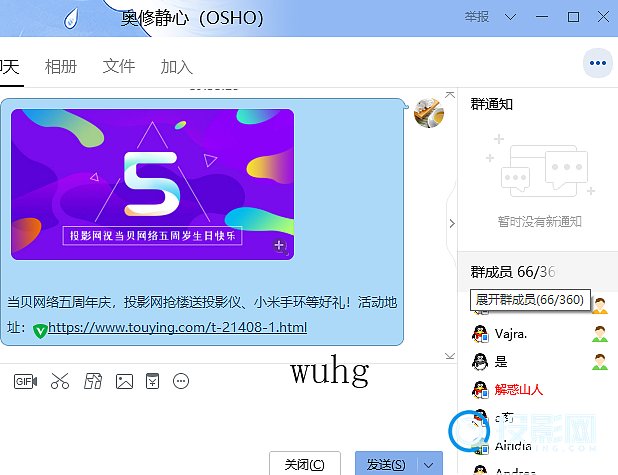Open the touying.com hyperlink
The image size is (618, 475).
click(x=177, y=328)
